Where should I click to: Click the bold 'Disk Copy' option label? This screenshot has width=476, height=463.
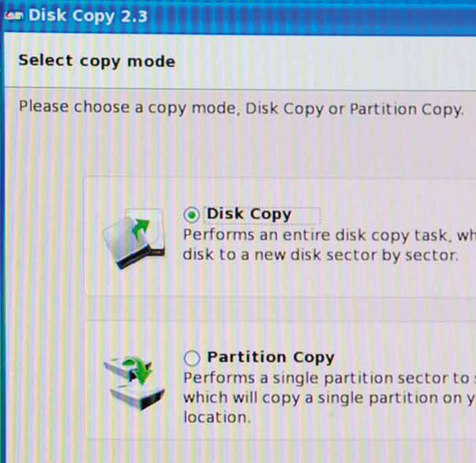249,214
